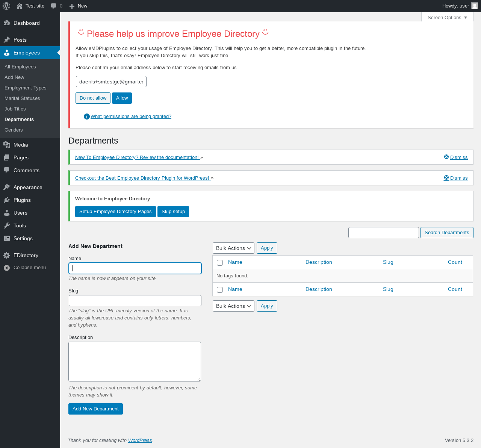Image resolution: width=481 pixels, height=448 pixels.
Task: Sort by Description in table header
Action: point(319,262)
